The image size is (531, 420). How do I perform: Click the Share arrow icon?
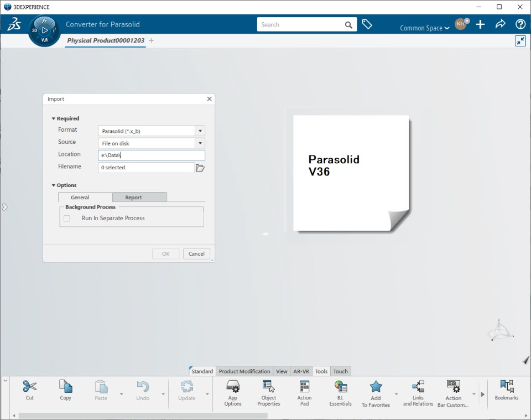500,24
